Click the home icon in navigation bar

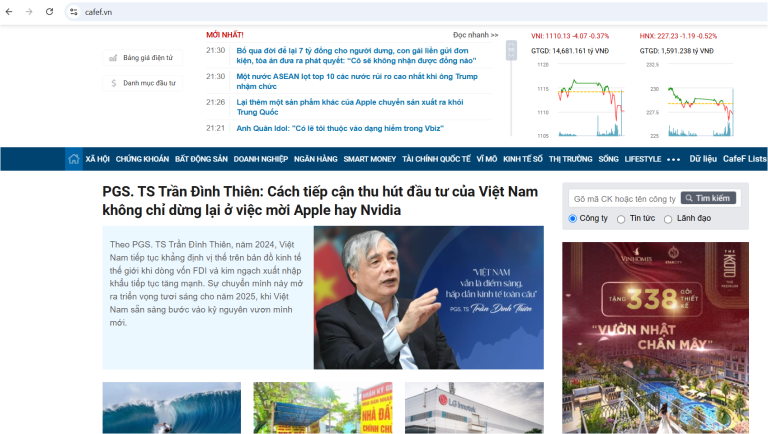pyautogui.click(x=73, y=159)
